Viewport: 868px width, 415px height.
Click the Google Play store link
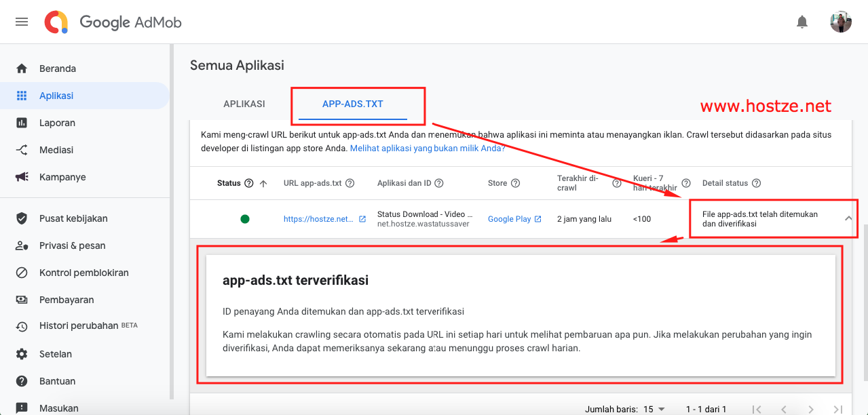pos(509,219)
